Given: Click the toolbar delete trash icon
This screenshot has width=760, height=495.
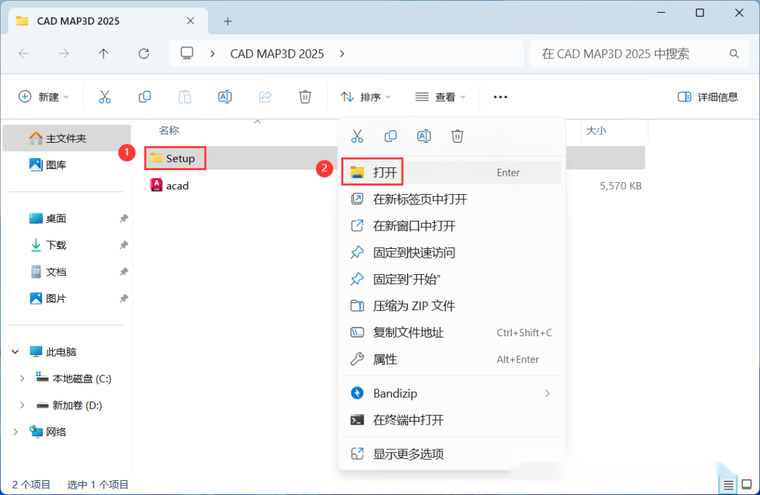Looking at the screenshot, I should click(305, 97).
